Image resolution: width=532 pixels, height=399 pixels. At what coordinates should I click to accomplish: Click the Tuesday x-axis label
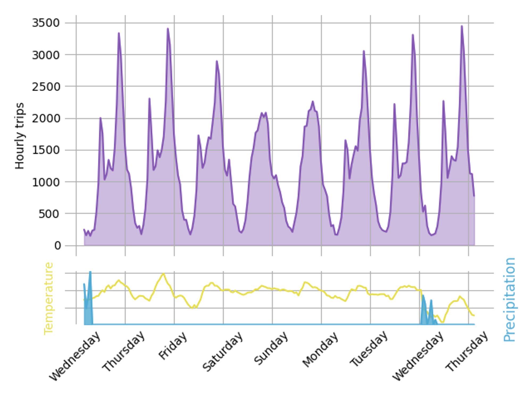tap(369, 349)
